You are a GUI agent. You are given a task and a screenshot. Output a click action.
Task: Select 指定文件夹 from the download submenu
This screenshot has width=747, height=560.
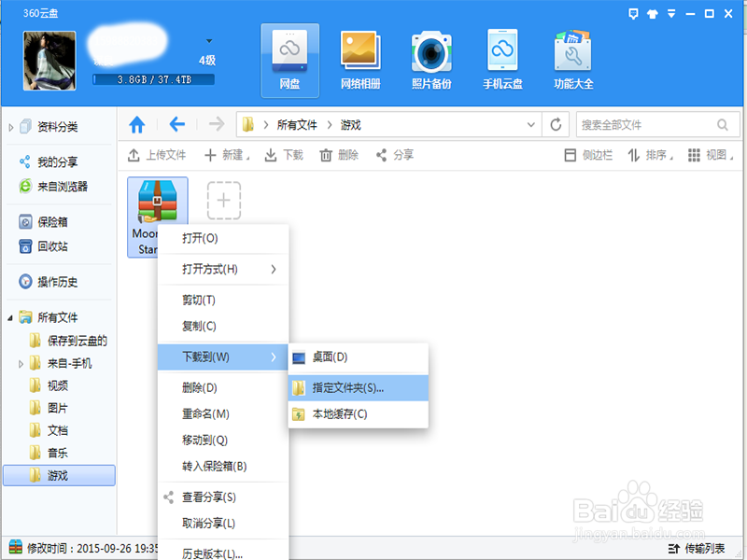(x=359, y=388)
